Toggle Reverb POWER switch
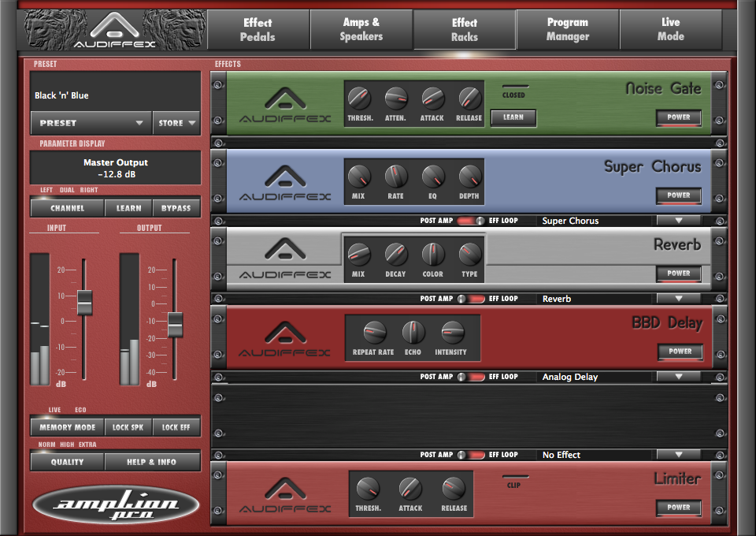 tap(678, 274)
